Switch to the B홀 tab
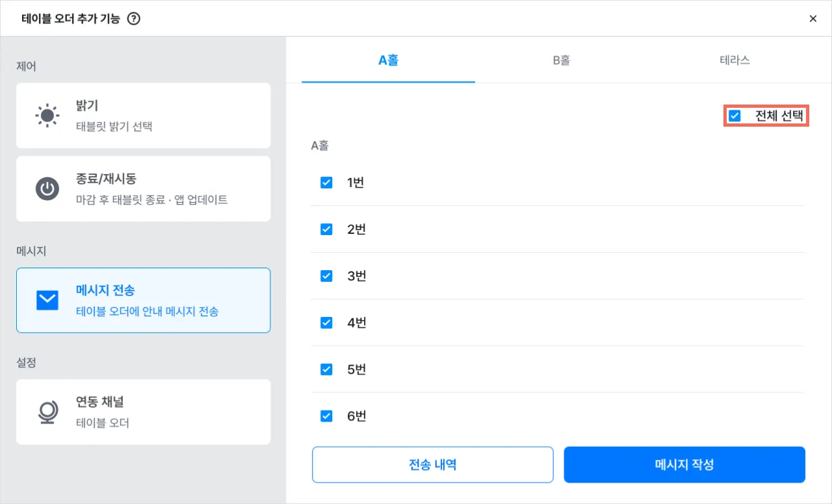This screenshot has width=832, height=504. coord(562,60)
